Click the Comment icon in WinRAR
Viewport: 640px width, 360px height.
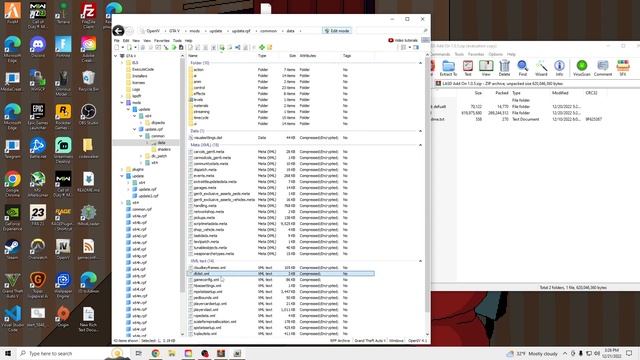point(603,68)
